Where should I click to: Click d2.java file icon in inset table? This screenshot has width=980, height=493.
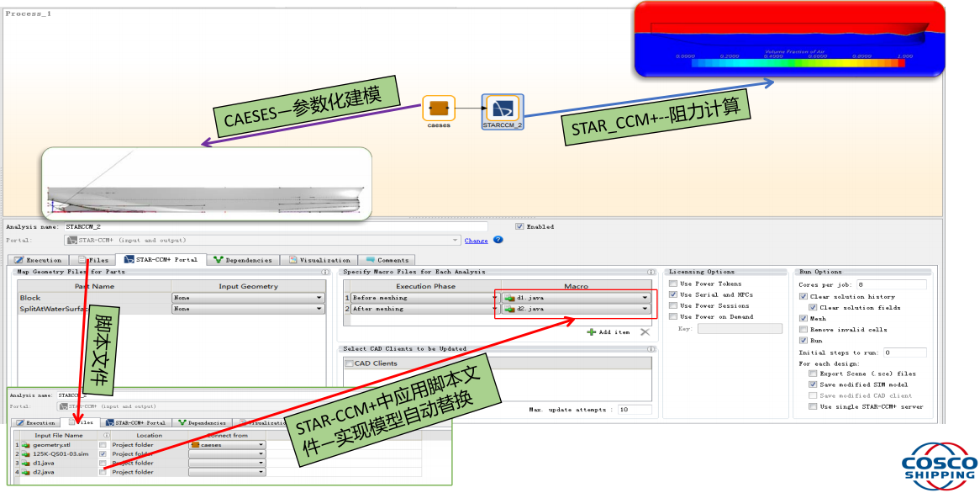tap(26, 472)
